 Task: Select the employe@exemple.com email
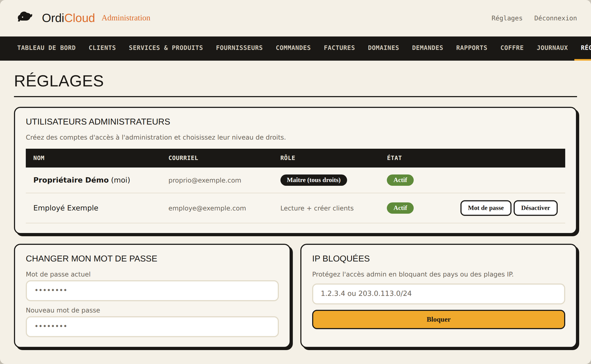click(207, 208)
